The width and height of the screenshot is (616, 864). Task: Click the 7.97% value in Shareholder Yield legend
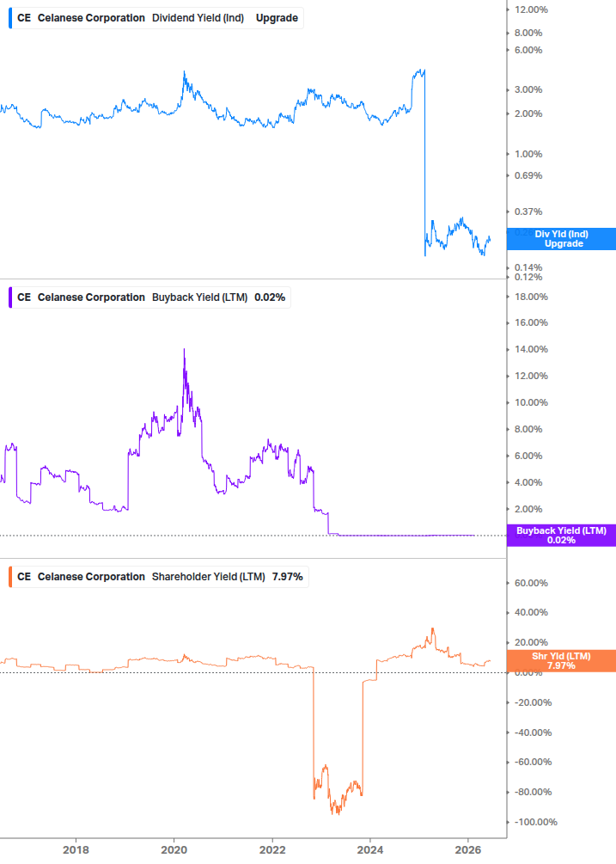coord(287,577)
